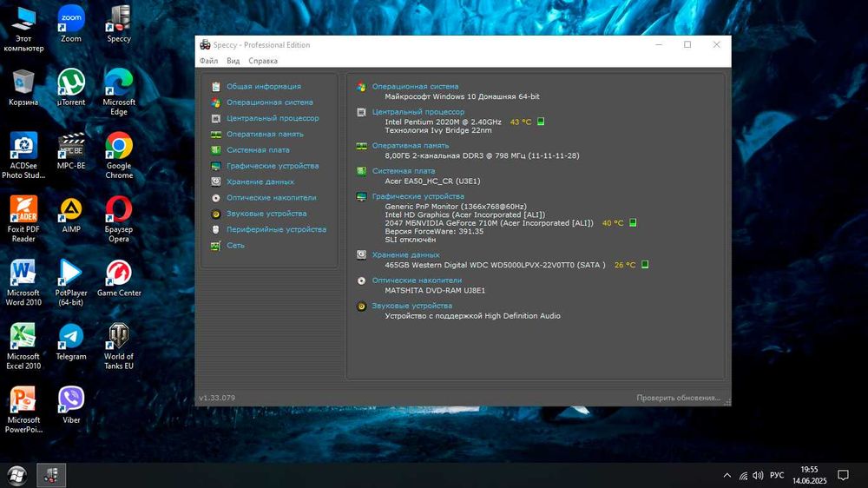Click the drive temperature value 26 °C
Image resolution: width=868 pixels, height=488 pixels.
625,266
